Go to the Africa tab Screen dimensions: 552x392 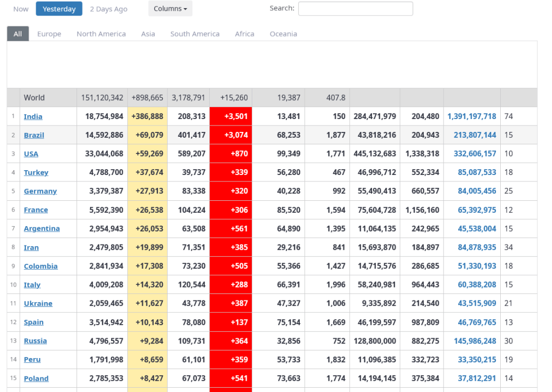click(x=245, y=33)
